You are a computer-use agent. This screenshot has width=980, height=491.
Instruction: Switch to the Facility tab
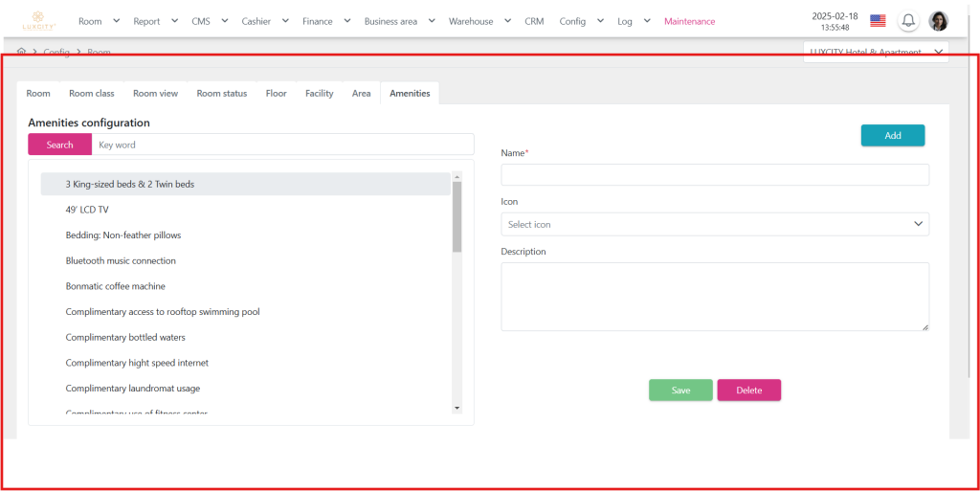(x=319, y=93)
